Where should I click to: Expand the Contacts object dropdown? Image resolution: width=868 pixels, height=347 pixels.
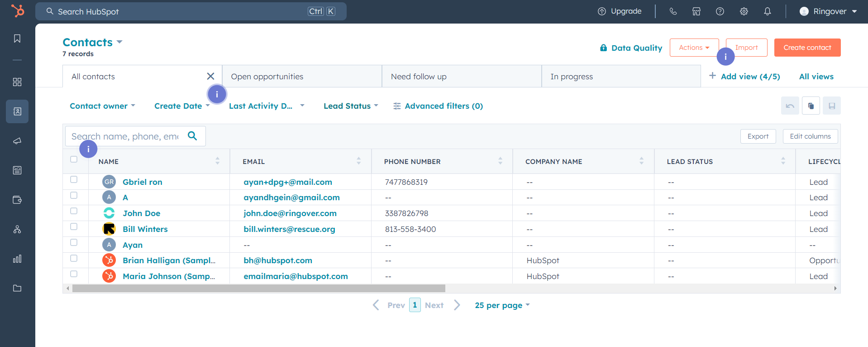[x=93, y=42]
